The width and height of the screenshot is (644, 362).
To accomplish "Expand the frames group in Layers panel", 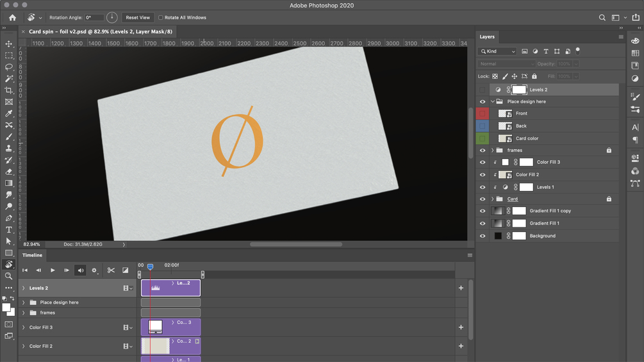I will [492, 150].
